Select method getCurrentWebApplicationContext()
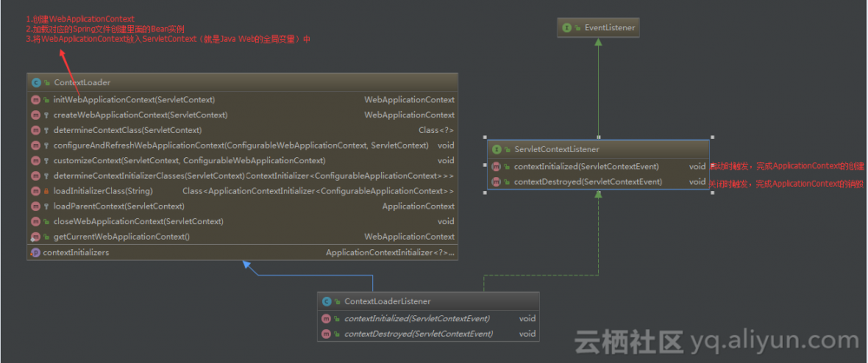 (x=122, y=236)
